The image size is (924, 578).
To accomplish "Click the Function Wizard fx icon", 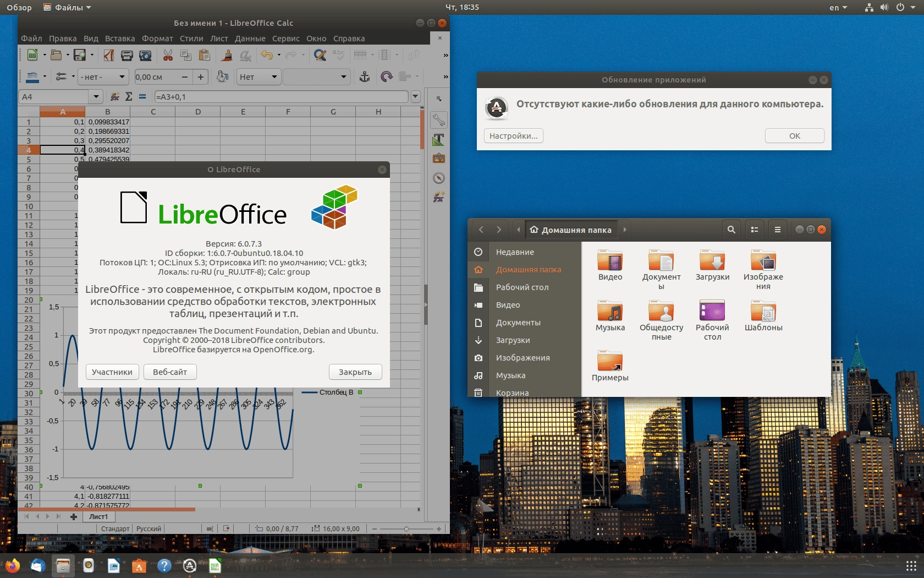I will (115, 96).
